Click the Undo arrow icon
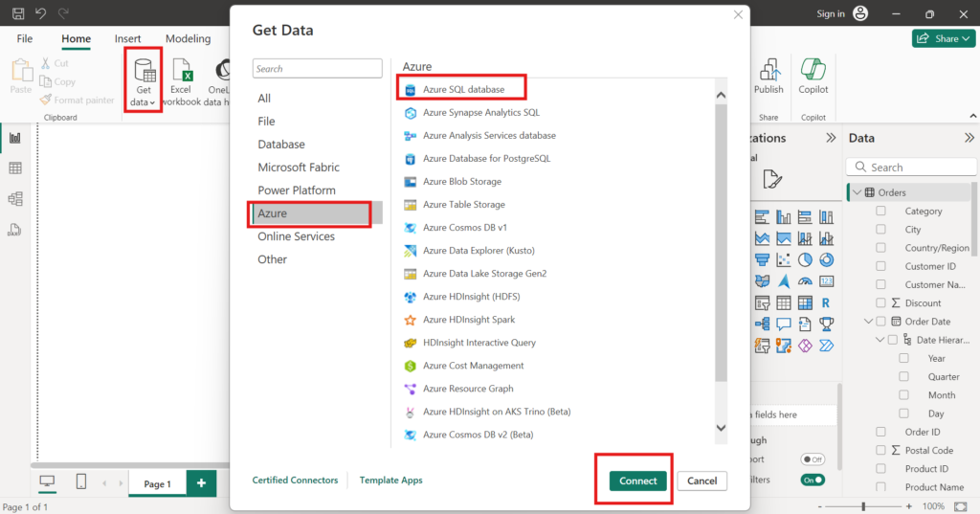Screen dimensions: 980x514 [x=40, y=13]
